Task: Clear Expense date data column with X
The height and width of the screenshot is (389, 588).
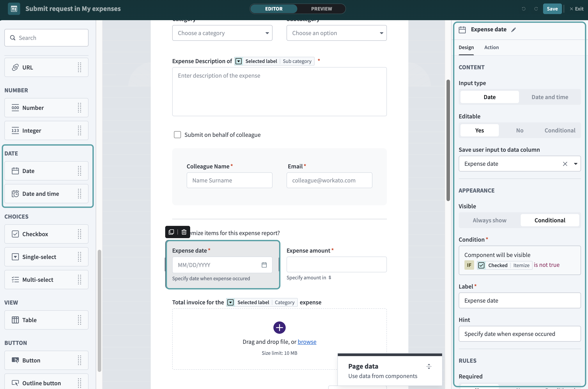Action: coord(565,164)
